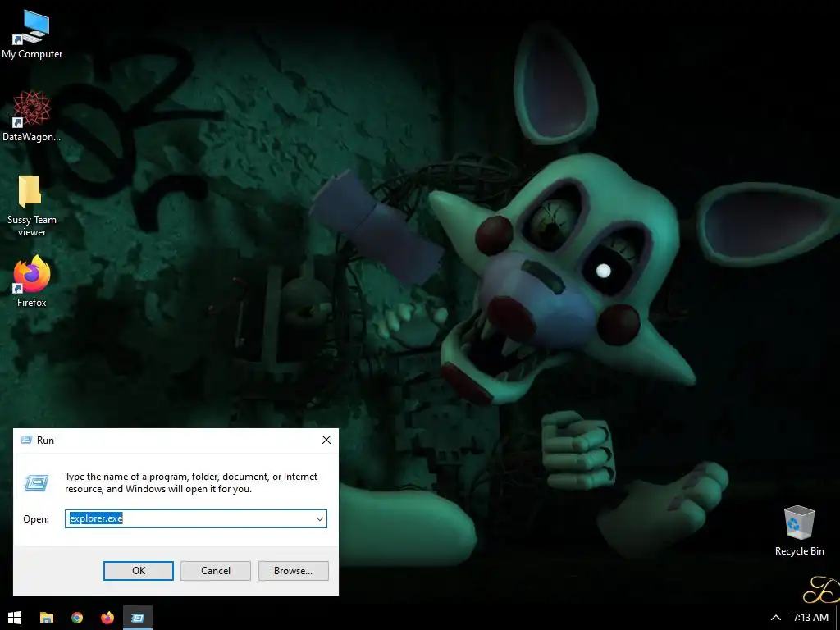Expand the Open combo box history dropdown
Screen dimensions: 840x630
click(319, 518)
